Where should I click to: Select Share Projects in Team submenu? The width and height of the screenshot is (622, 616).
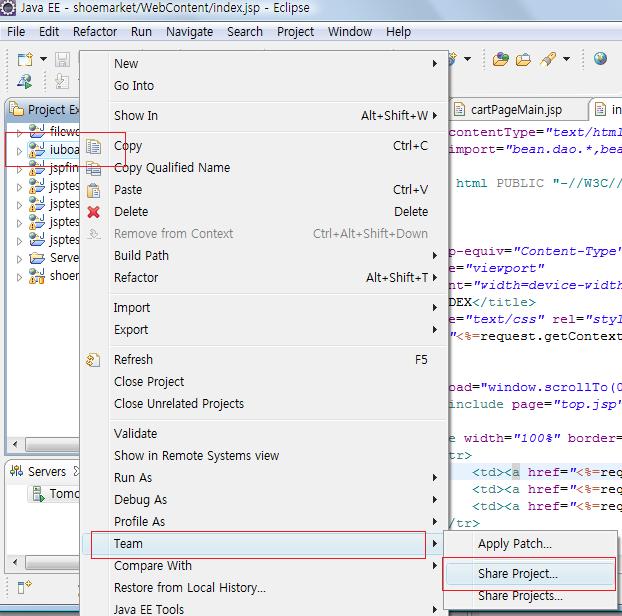(x=530, y=596)
